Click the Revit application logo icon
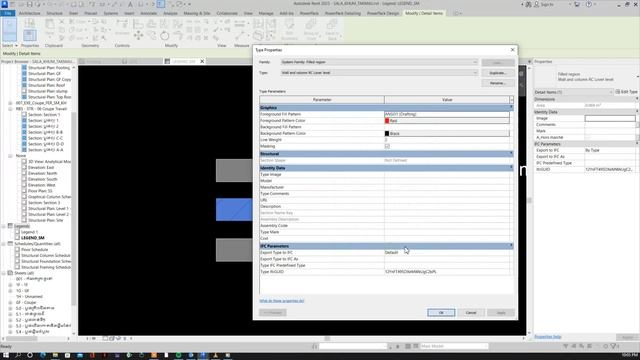The width and height of the screenshot is (640, 360). tap(4, 4)
